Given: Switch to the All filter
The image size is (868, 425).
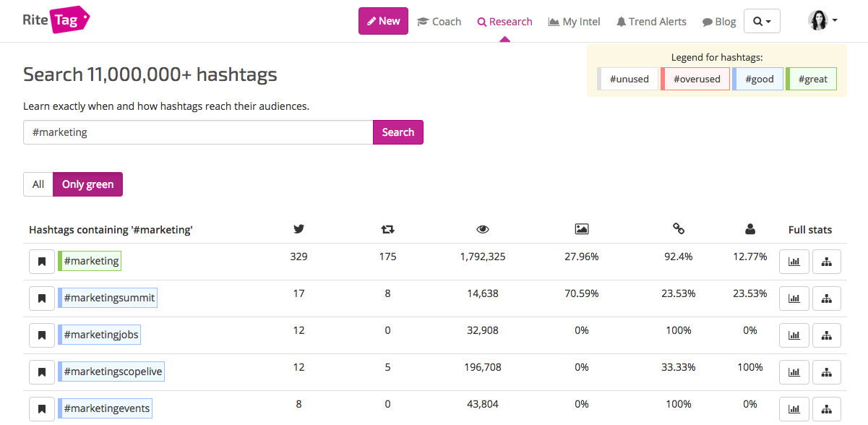Looking at the screenshot, I should (38, 184).
